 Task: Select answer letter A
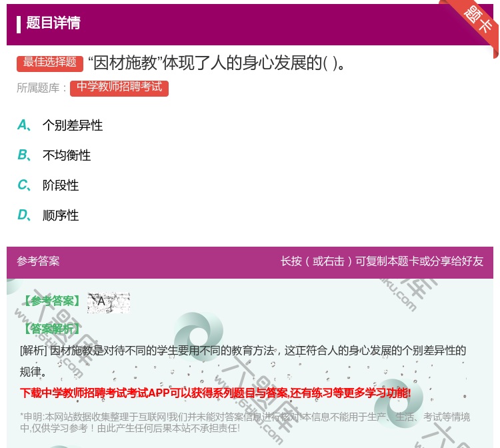[23, 125]
